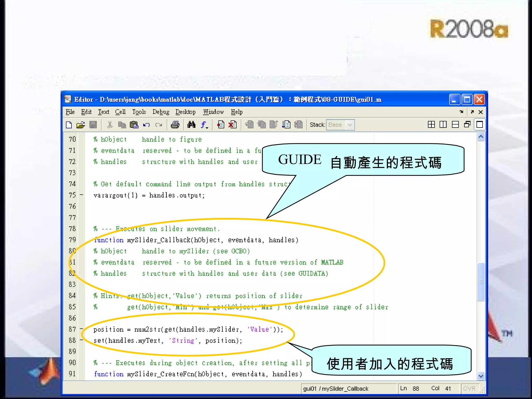Toggle the OVR overwrite mode indicator
532x399 pixels.
point(469,388)
